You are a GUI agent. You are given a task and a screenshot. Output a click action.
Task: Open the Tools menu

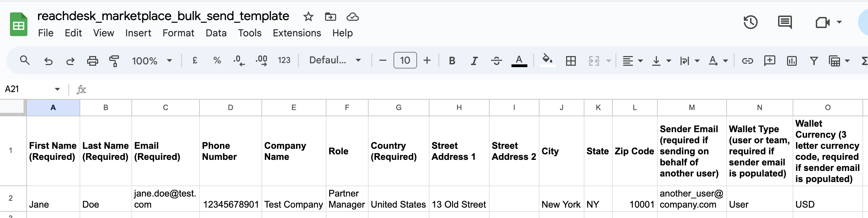pyautogui.click(x=250, y=33)
